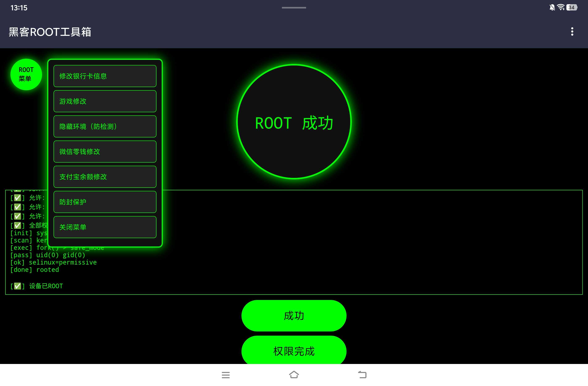The height and width of the screenshot is (386, 588).
Task: Tap the status bar drag handle
Action: coord(294,8)
